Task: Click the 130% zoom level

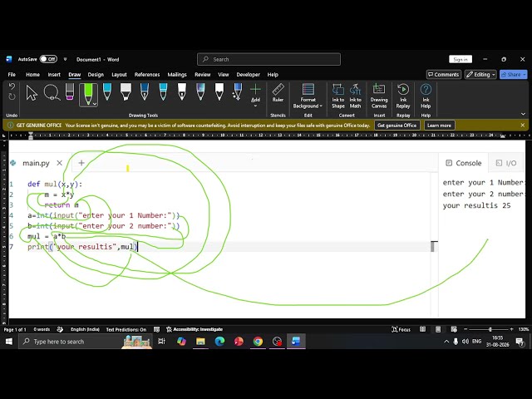Action: click(x=523, y=329)
